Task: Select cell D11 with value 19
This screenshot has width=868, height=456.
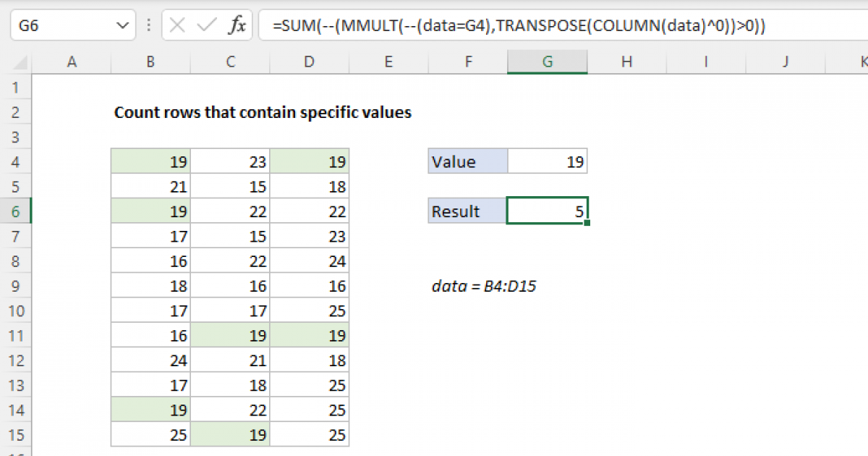Action: [310, 336]
